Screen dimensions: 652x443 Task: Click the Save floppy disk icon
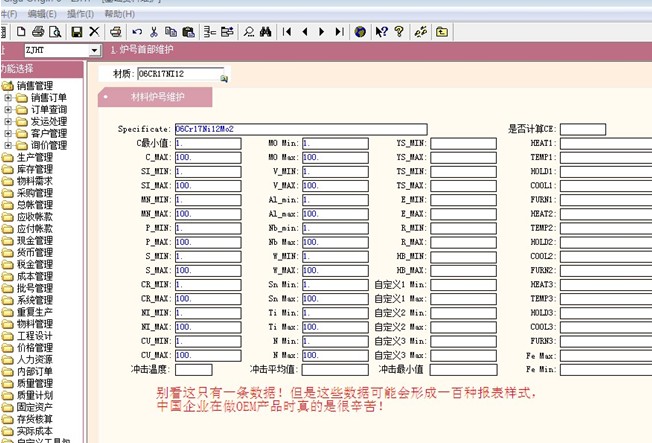point(77,32)
